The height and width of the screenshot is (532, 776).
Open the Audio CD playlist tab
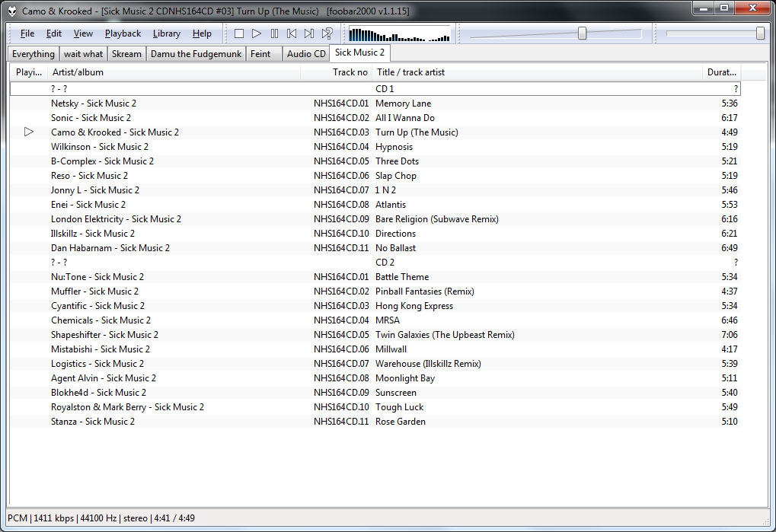(x=306, y=54)
